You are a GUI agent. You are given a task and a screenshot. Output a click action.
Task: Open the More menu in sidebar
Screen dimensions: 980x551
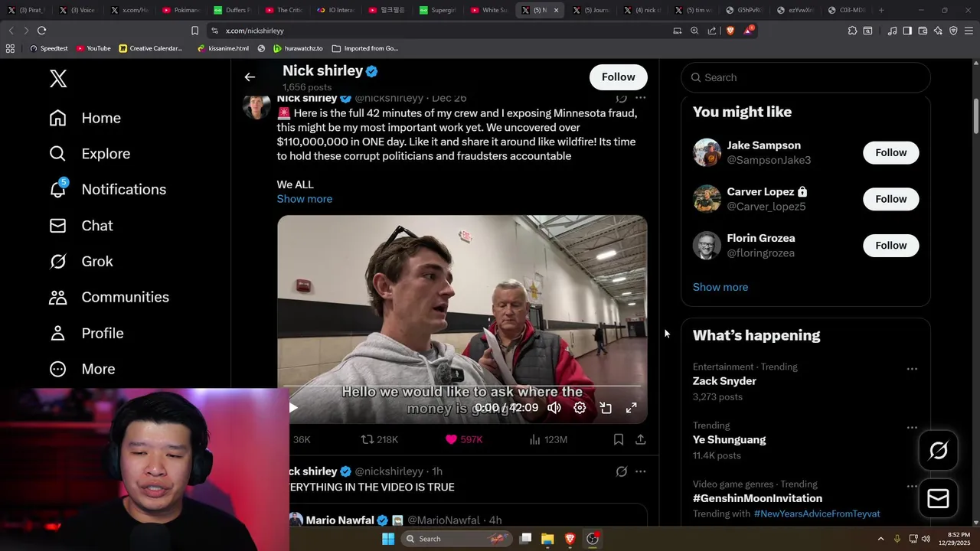(x=82, y=369)
